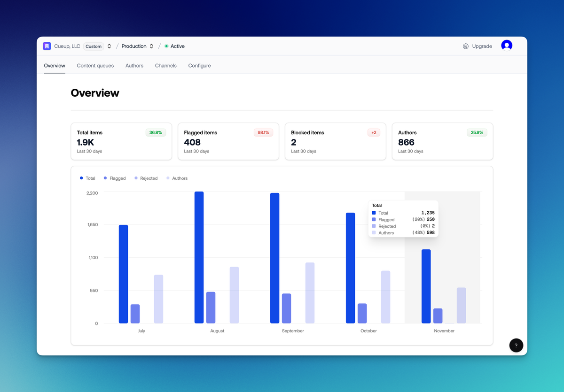This screenshot has width=564, height=392.
Task: Toggle the Flagged series in the chart legend
Action: click(115, 178)
